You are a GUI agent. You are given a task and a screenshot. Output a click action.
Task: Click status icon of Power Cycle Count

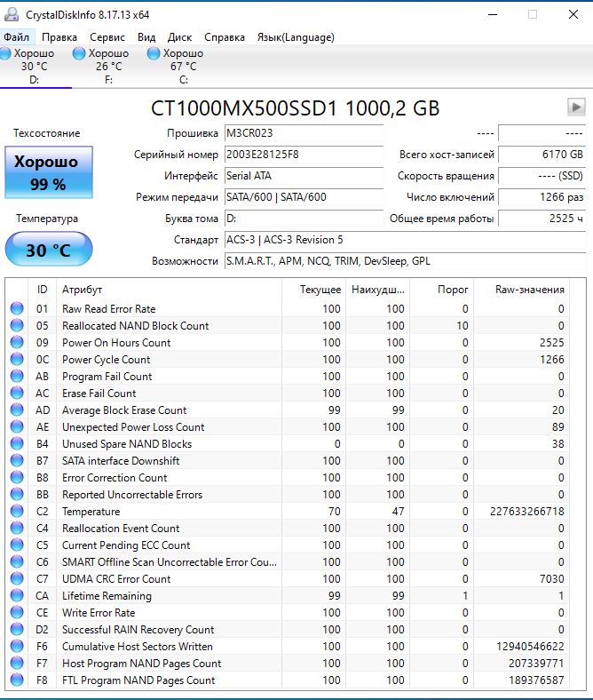pyautogui.click(x=17, y=359)
